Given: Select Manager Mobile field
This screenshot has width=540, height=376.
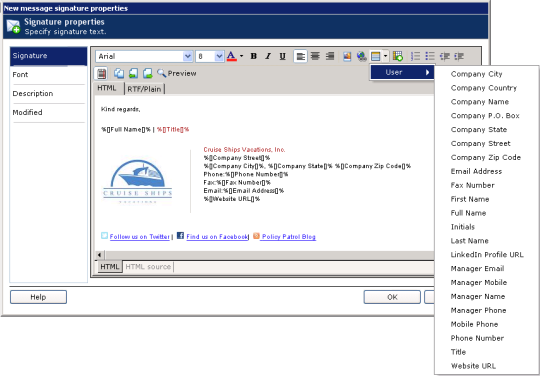Looking at the screenshot, I should click(x=479, y=282).
